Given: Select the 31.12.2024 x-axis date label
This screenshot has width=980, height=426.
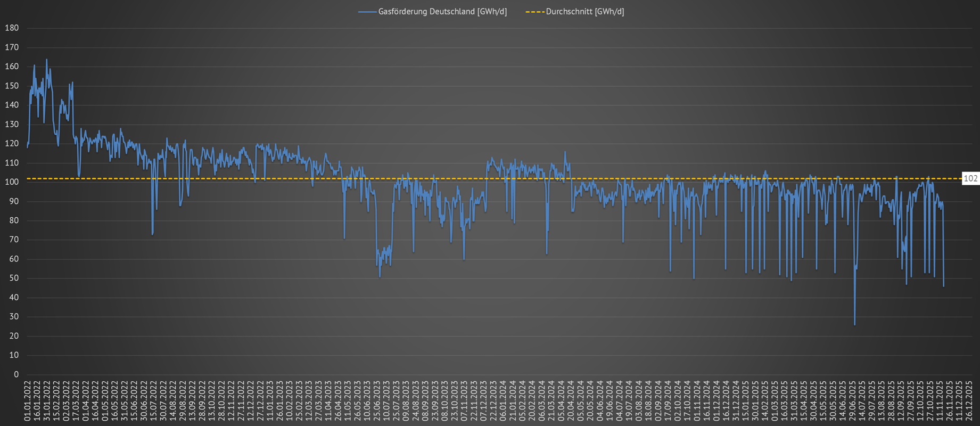Looking at the screenshot, I should [737, 402].
